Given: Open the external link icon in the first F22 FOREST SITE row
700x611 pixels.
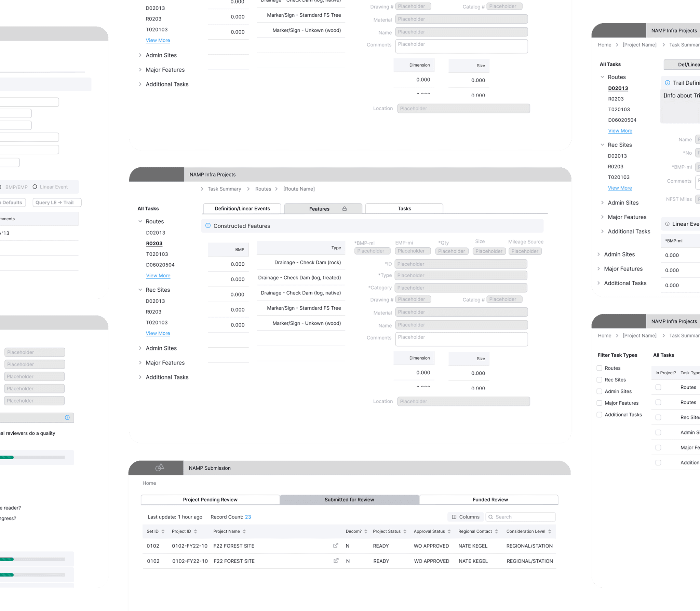Looking at the screenshot, I should 336,545.
